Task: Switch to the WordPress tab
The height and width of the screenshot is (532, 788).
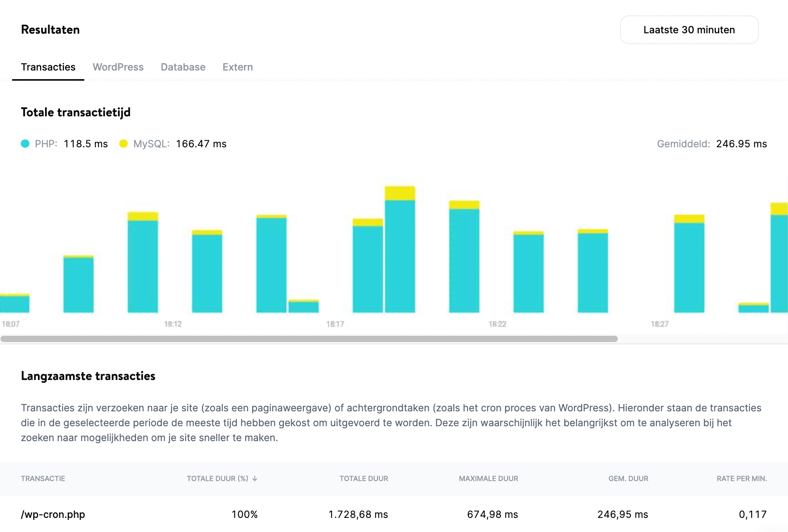Action: pyautogui.click(x=118, y=67)
